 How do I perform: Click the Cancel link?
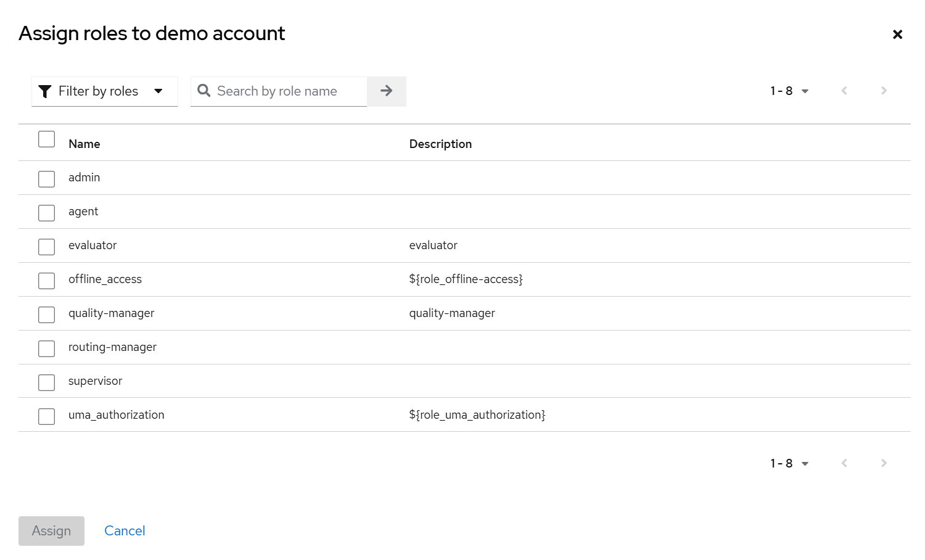point(125,531)
